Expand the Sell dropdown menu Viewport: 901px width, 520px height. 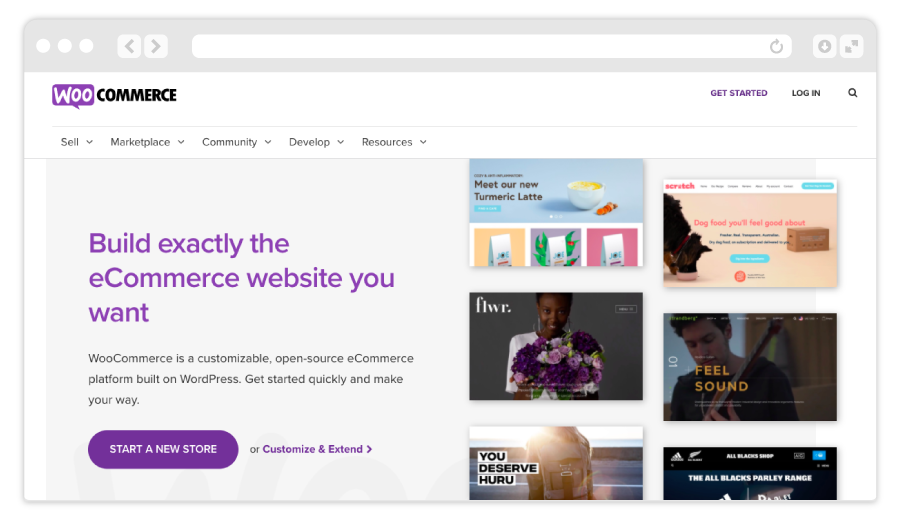coord(76,142)
